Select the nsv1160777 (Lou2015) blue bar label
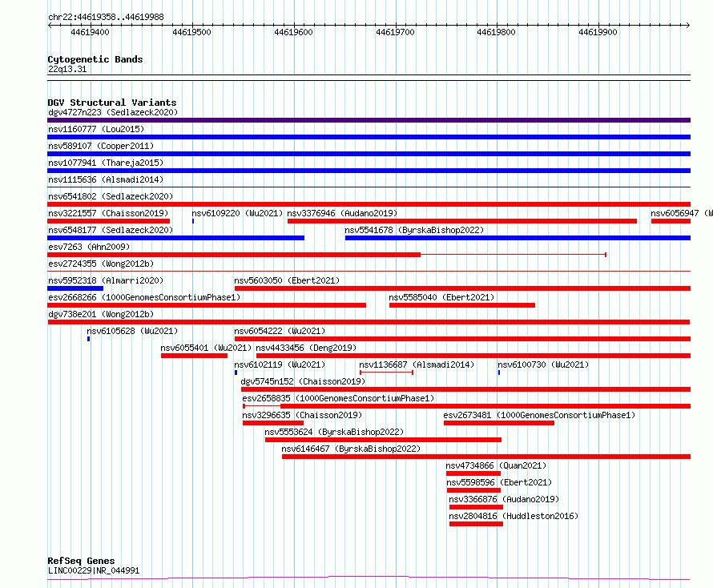Viewport: 713px width, 588px height. [x=96, y=129]
